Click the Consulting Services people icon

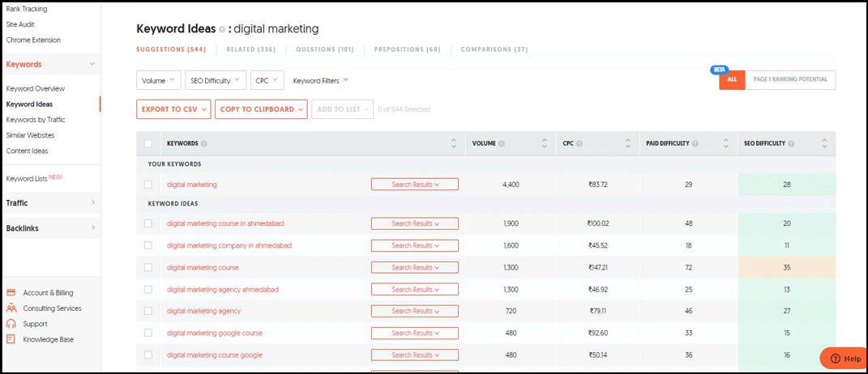pyautogui.click(x=11, y=308)
